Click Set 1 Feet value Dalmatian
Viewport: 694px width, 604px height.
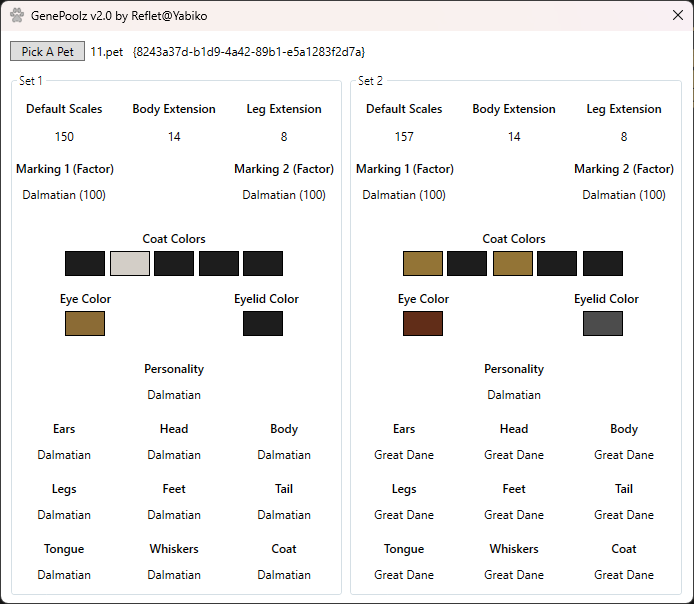pos(174,515)
